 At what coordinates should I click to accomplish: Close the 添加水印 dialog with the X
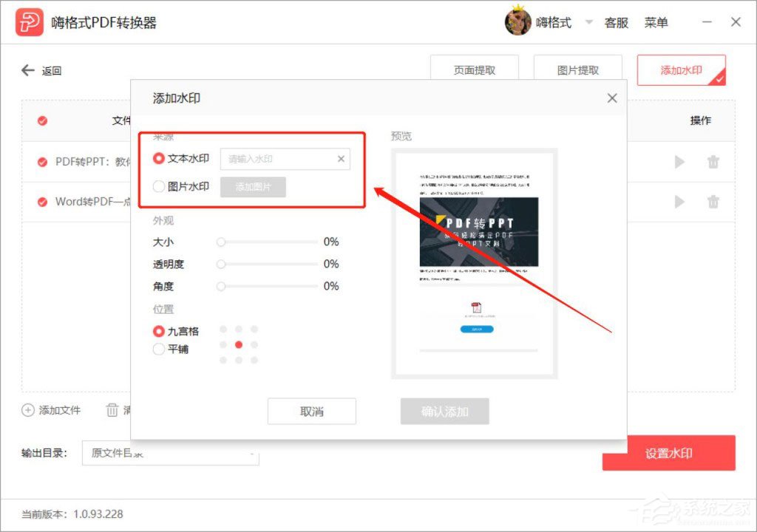point(612,98)
